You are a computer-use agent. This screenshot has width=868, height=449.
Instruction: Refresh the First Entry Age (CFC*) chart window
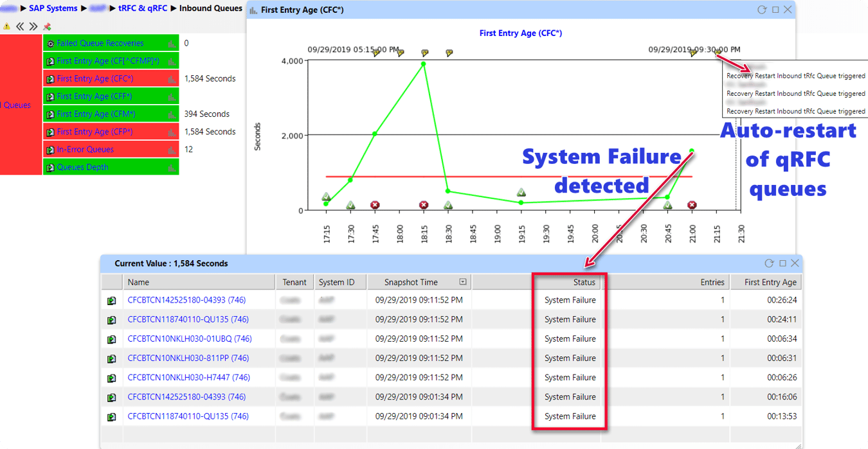click(761, 10)
